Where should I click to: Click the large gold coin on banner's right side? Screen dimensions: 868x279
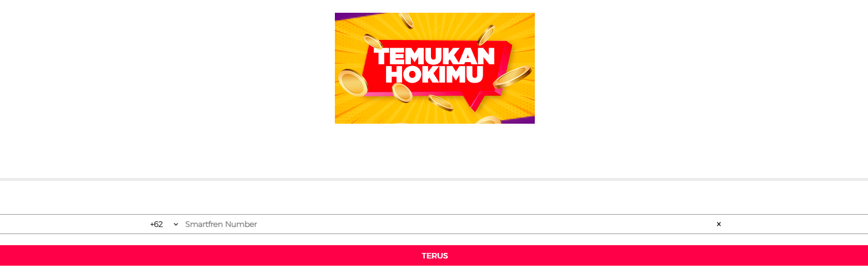512,77
